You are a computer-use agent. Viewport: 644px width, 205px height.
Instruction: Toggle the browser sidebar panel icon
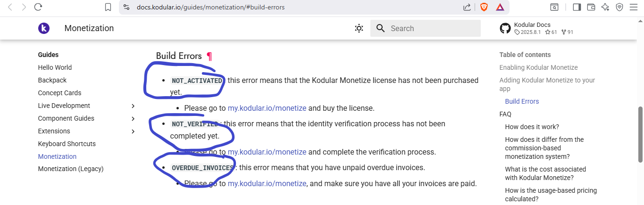tap(577, 7)
